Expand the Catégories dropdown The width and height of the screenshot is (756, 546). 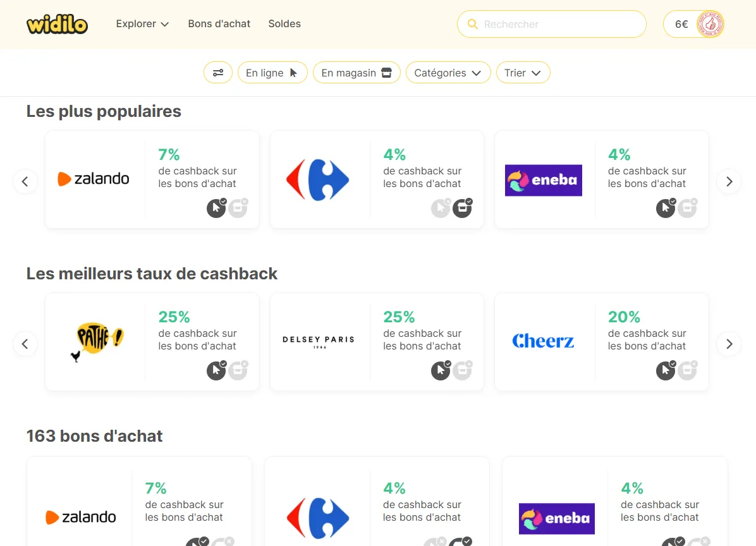click(x=448, y=73)
